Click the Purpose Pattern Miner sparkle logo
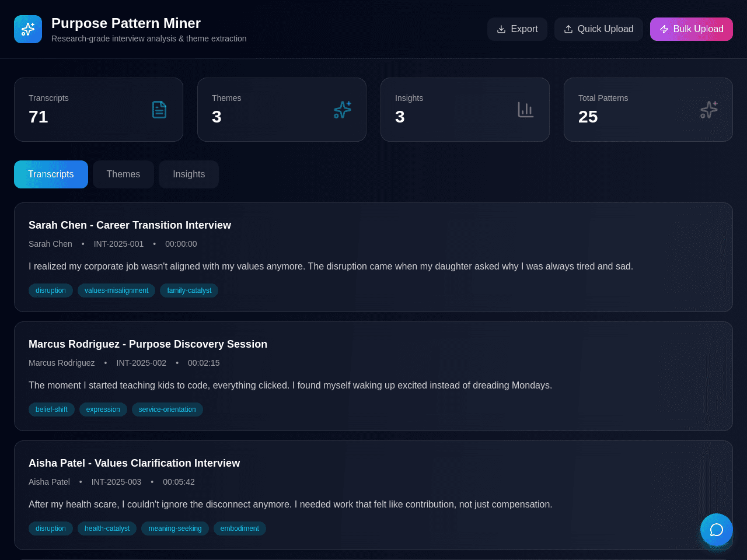The width and height of the screenshot is (747, 560). point(28,29)
